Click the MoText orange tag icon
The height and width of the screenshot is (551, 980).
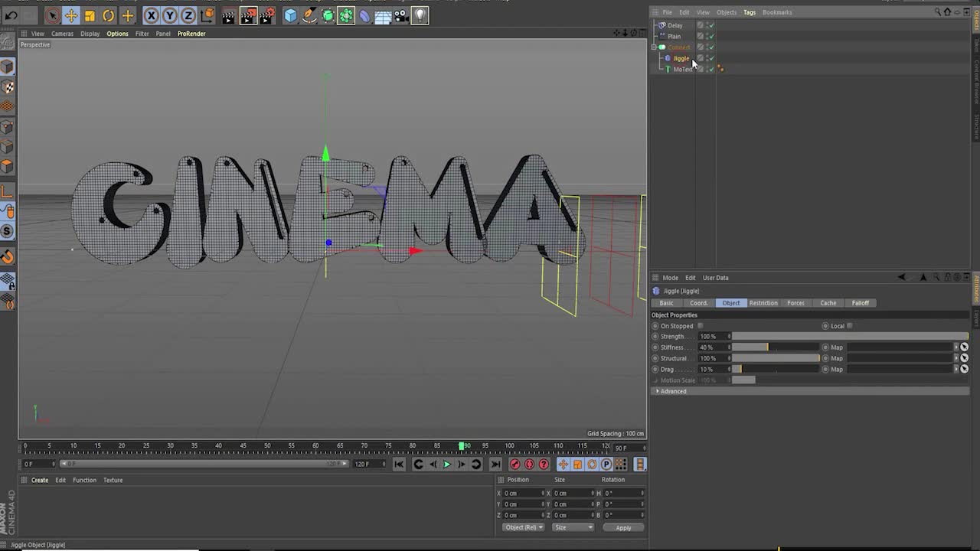(720, 69)
